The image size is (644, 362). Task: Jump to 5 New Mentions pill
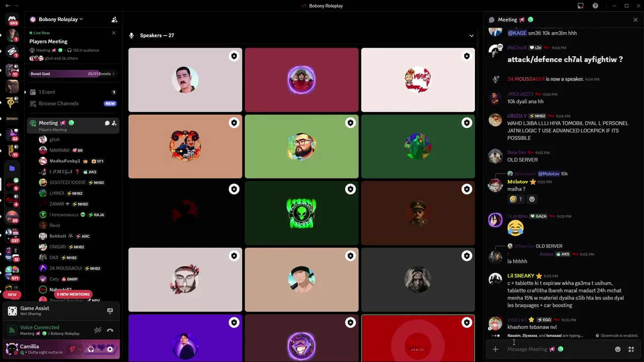[x=73, y=294]
